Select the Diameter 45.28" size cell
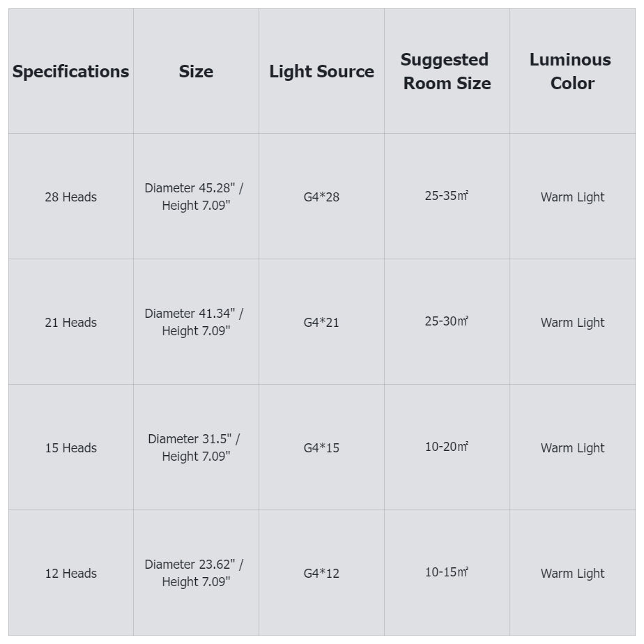 [x=195, y=197]
